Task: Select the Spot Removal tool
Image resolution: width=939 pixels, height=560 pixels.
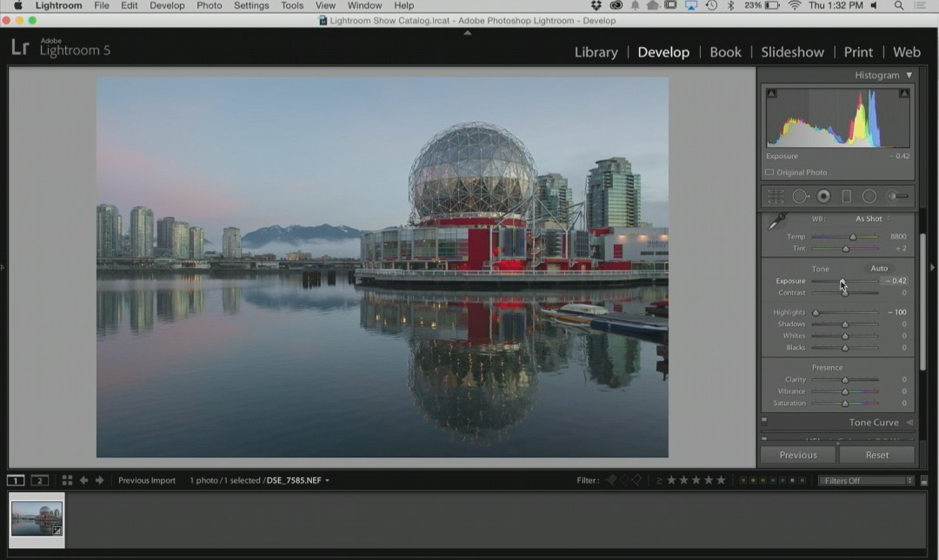Action: [801, 196]
